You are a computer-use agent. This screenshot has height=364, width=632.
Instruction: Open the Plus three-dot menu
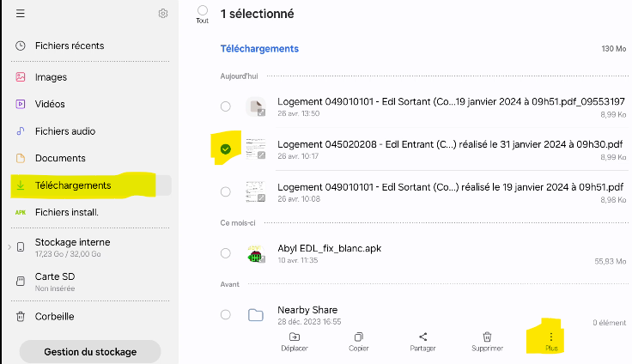coord(551,337)
